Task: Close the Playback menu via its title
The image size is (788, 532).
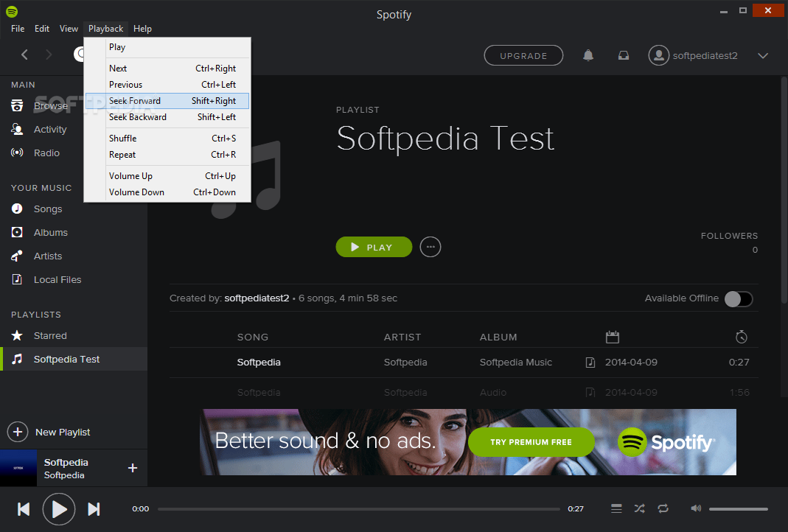Action: click(x=105, y=29)
